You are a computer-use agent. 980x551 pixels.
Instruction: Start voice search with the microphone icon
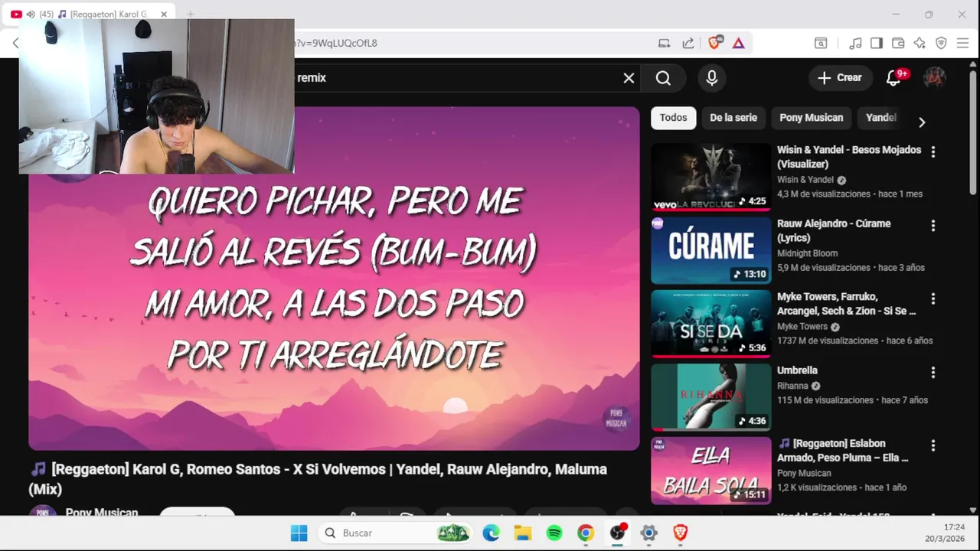click(712, 78)
